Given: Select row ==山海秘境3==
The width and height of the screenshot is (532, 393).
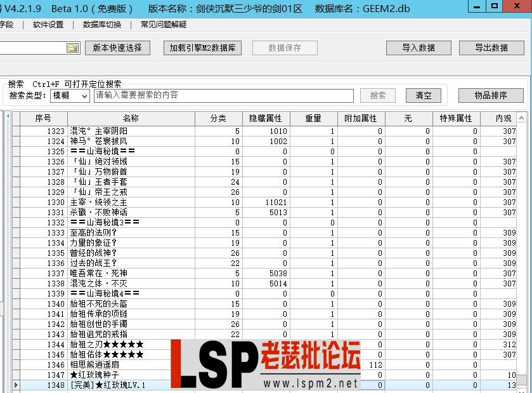Looking at the screenshot, I should pos(264,222).
